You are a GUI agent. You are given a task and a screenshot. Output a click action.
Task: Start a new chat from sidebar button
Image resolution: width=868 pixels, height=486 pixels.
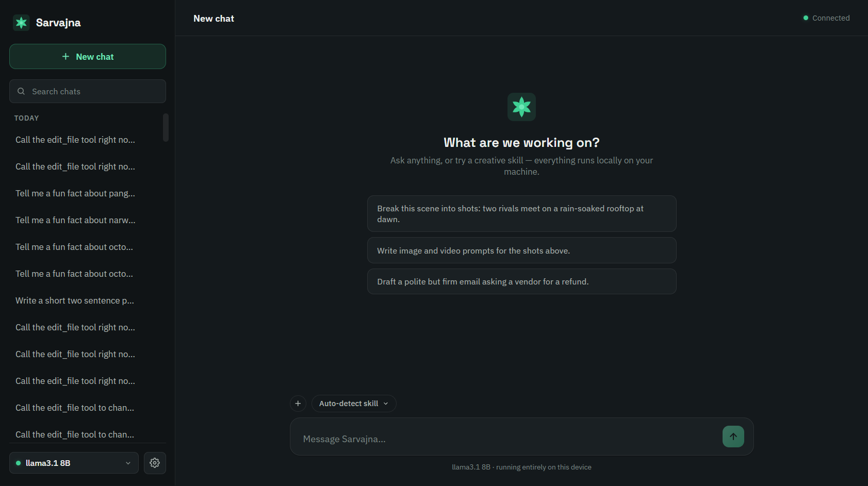tap(88, 57)
